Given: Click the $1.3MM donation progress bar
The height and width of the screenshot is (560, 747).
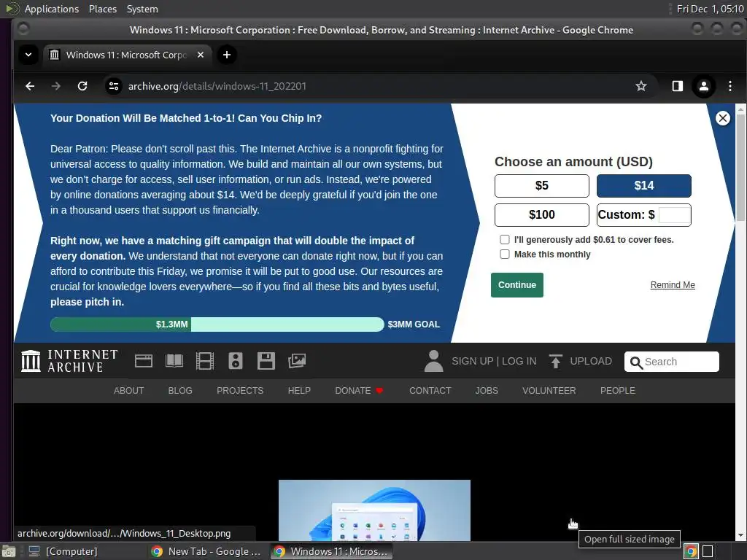Looking at the screenshot, I should pyautogui.click(x=217, y=324).
